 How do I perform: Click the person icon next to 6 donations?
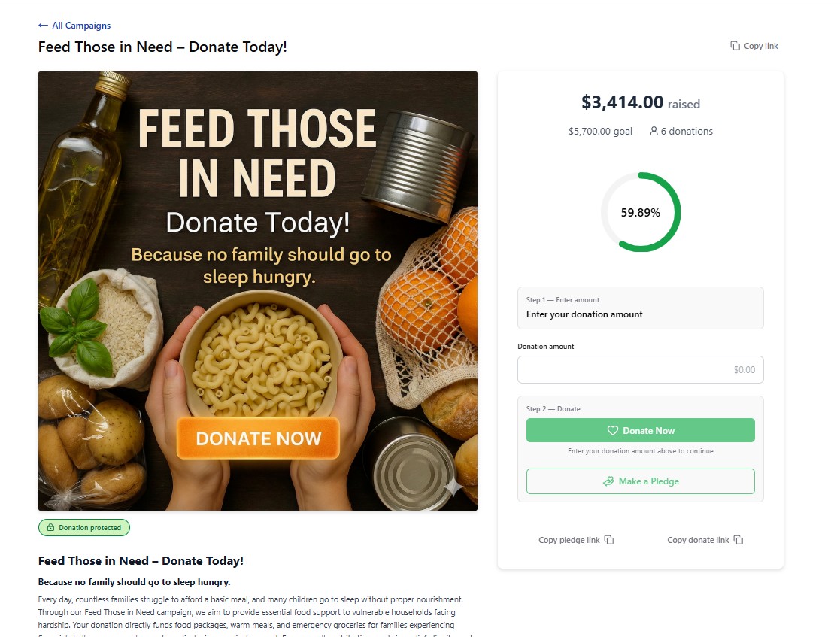(653, 131)
